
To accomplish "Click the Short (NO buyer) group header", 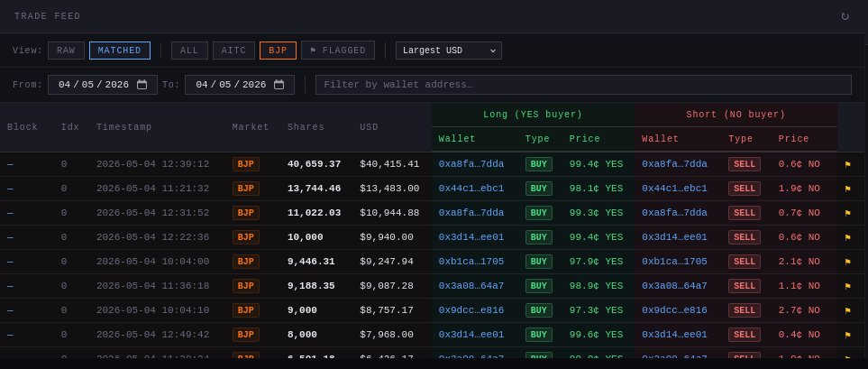I will [736, 115].
